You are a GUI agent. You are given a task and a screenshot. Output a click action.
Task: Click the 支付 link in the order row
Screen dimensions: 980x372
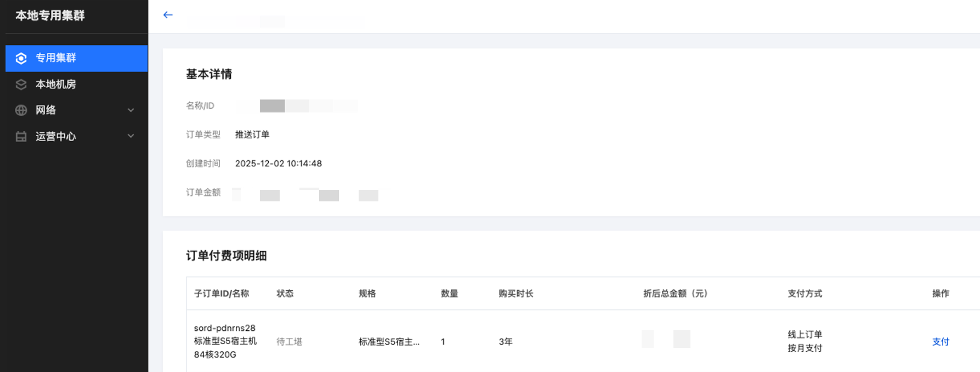pos(941,341)
